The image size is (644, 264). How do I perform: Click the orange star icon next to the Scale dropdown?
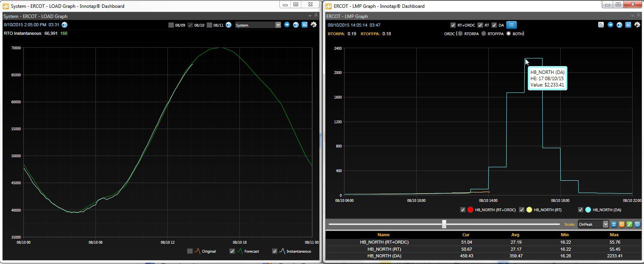click(621, 224)
